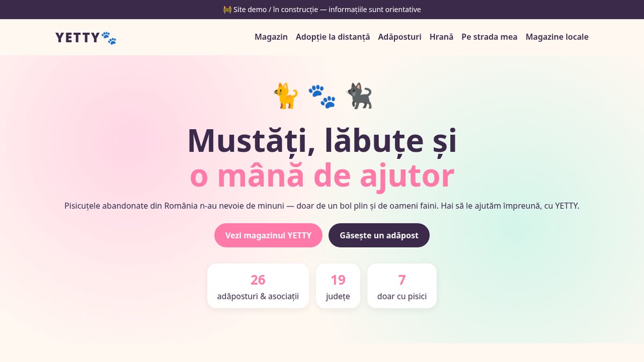The height and width of the screenshot is (362, 644).
Task: Open the Magazin menu item
Action: coord(271,37)
